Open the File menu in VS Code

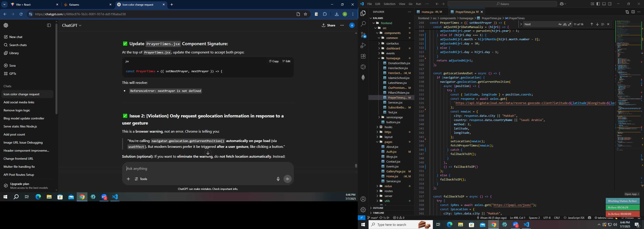[x=369, y=4]
